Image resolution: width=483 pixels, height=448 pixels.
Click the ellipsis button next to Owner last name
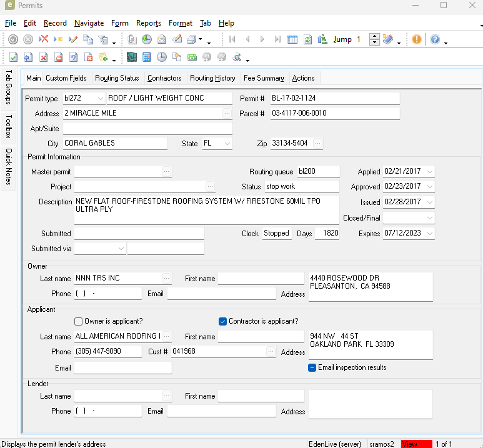[x=166, y=279]
